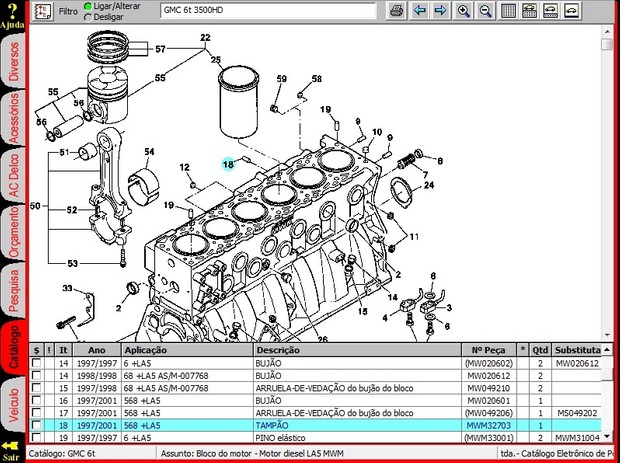Select part number MWM32703
Screen dimensions: 620x463
point(489,425)
